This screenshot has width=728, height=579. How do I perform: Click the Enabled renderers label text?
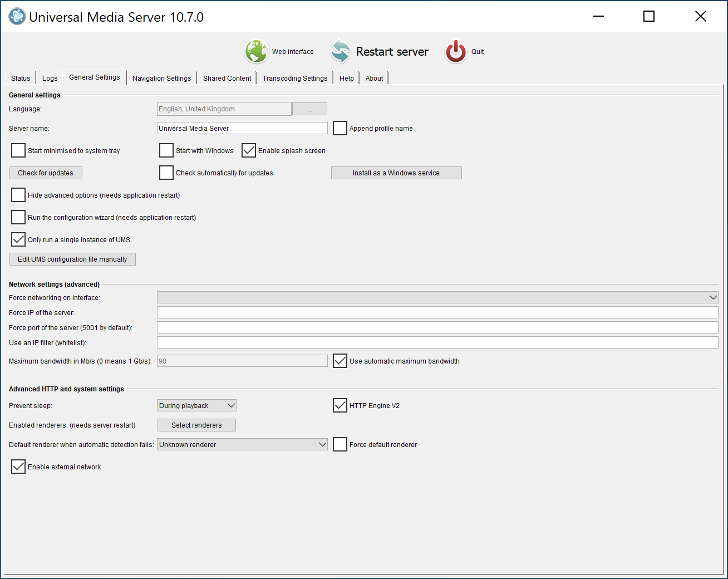[x=72, y=425]
